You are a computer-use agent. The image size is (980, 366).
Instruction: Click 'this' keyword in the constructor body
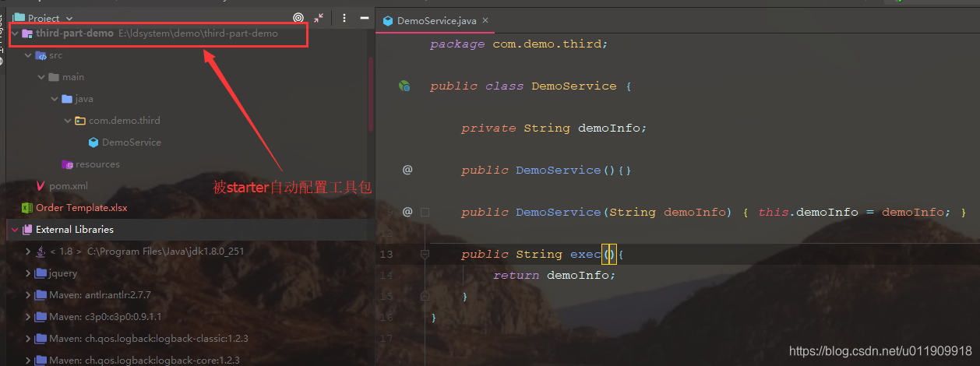(x=773, y=213)
